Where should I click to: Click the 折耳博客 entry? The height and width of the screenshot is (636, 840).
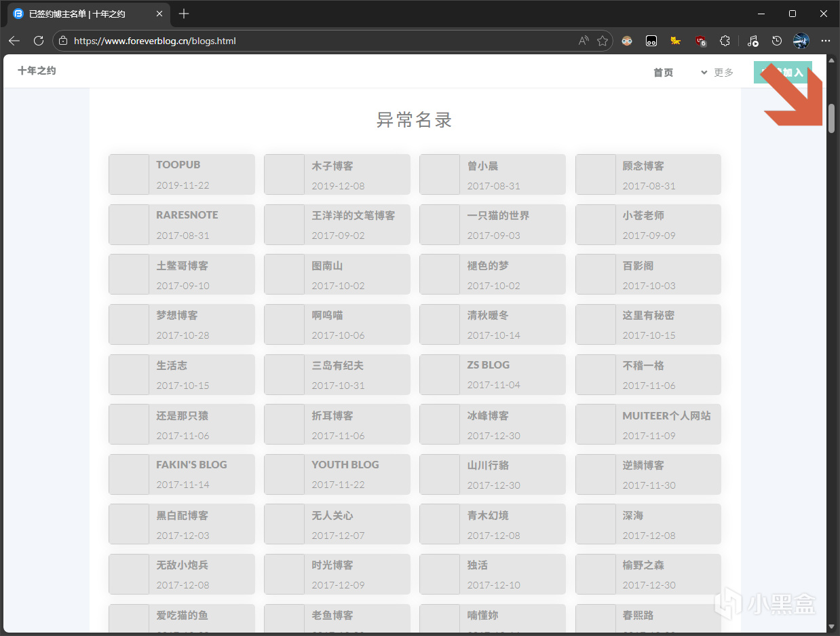click(x=337, y=424)
